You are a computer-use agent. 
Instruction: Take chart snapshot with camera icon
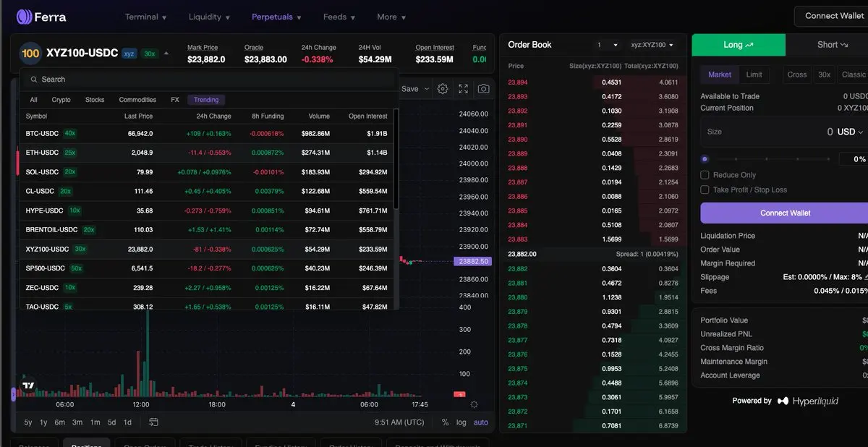[483, 89]
